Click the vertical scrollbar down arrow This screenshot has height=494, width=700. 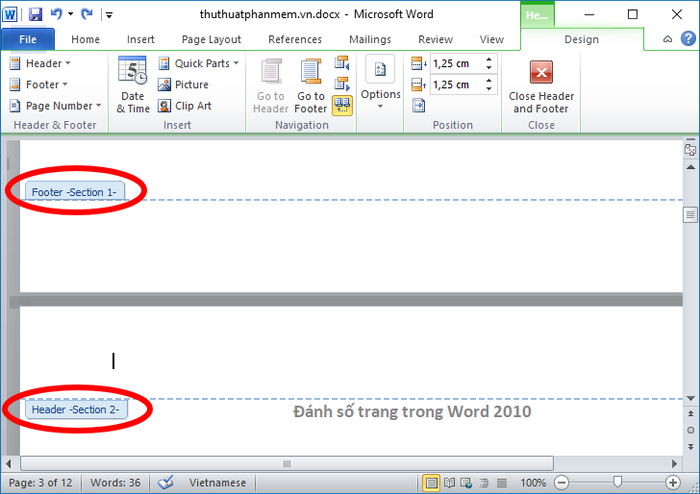click(691, 398)
